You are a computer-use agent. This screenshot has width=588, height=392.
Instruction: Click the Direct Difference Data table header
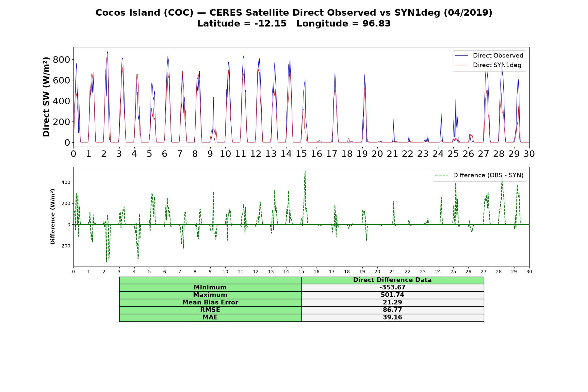coord(392,280)
